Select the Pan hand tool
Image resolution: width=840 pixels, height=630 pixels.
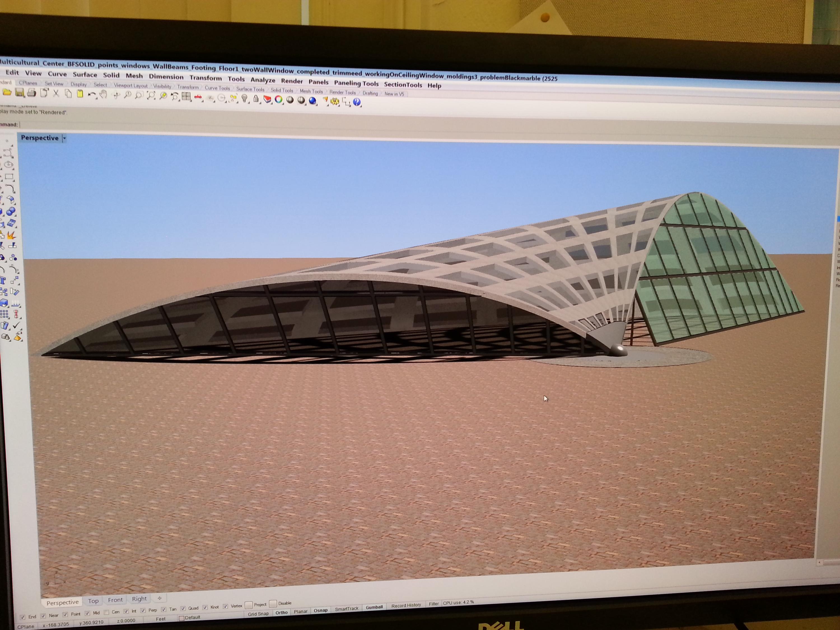click(x=103, y=95)
